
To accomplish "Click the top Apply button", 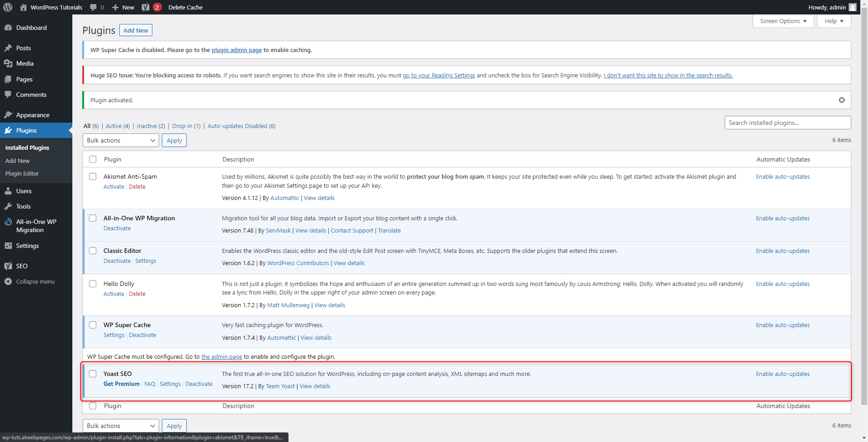I will pyautogui.click(x=174, y=140).
